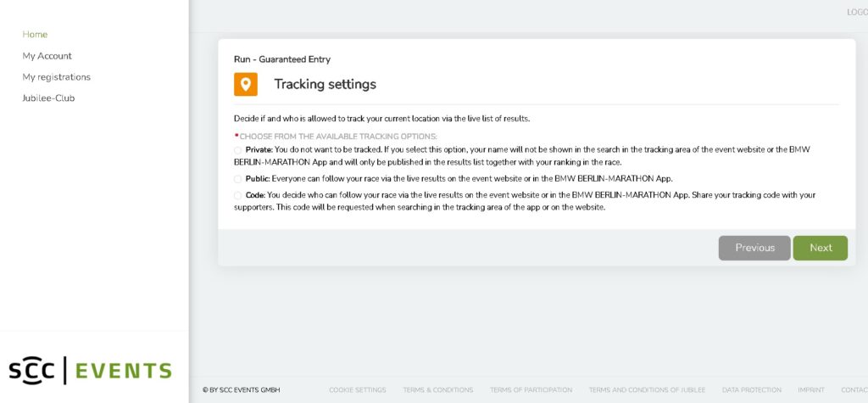Click the gray Previous button
Viewport: 868px width, 403px height.
pos(754,248)
